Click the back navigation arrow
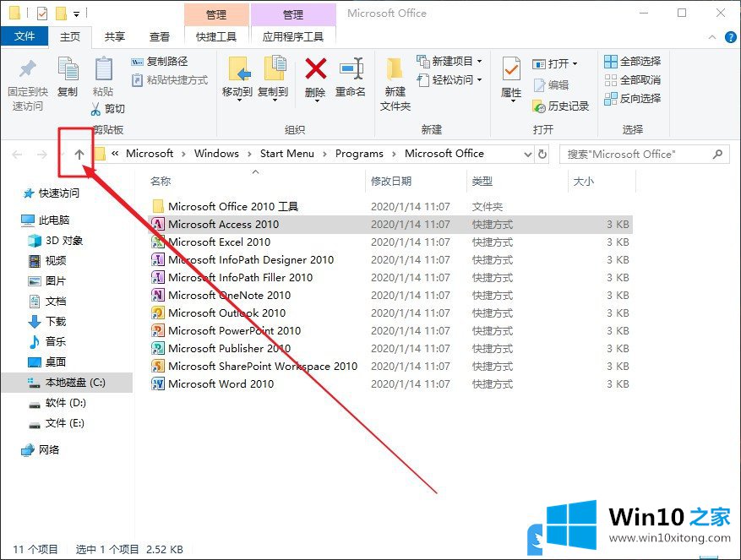This screenshot has width=741, height=560. point(17,155)
